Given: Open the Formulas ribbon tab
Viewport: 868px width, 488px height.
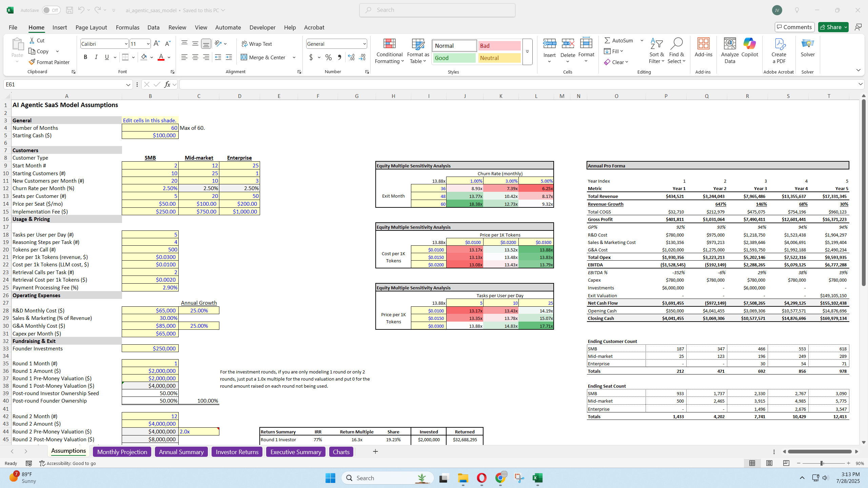Looking at the screenshot, I should click(x=127, y=27).
